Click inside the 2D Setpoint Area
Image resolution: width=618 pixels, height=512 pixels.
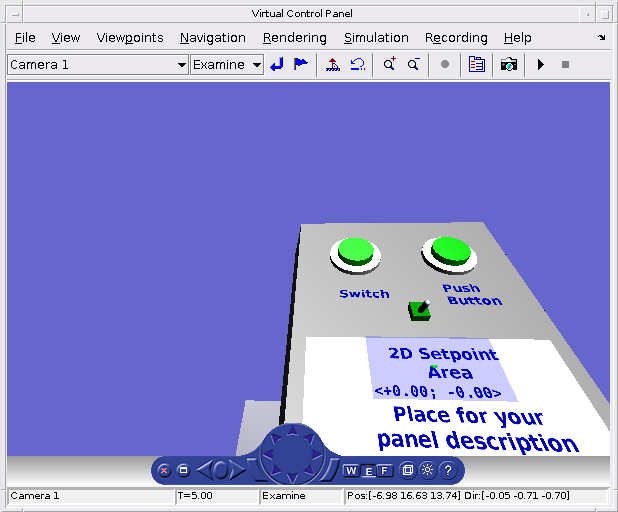442,369
